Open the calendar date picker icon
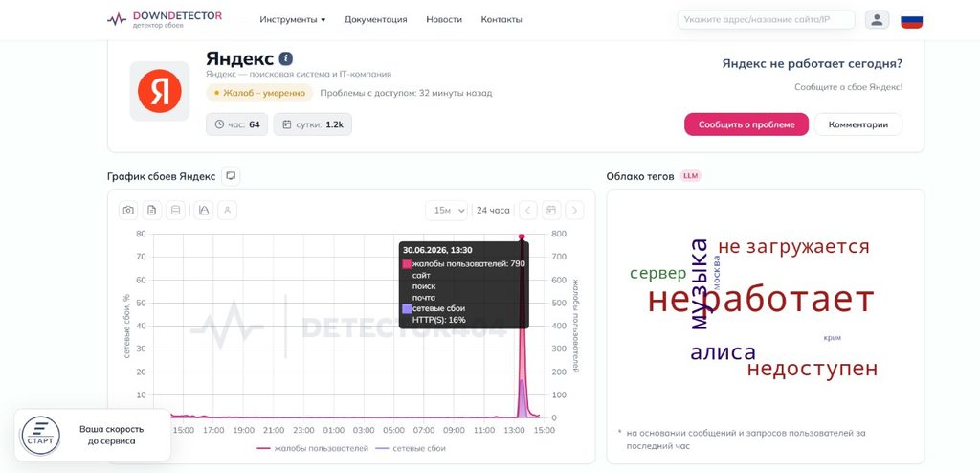Viewport: 980px width, 473px height. pos(551,211)
